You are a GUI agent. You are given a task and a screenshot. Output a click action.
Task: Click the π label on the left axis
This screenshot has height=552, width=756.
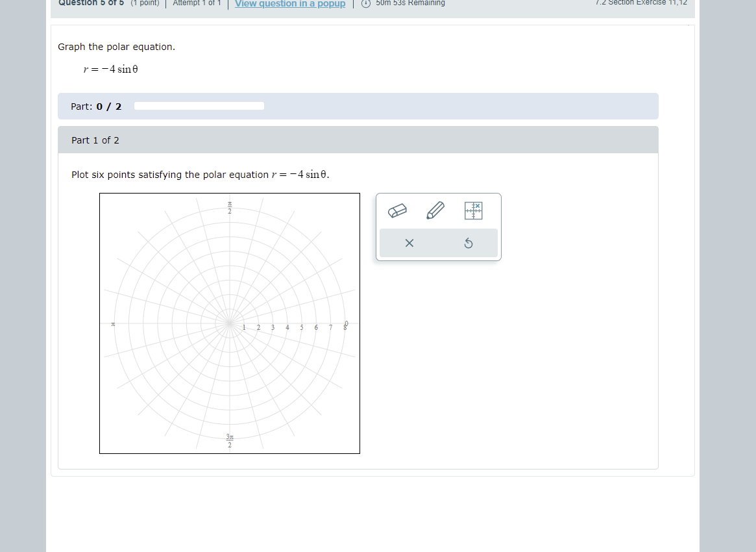pyautogui.click(x=113, y=323)
